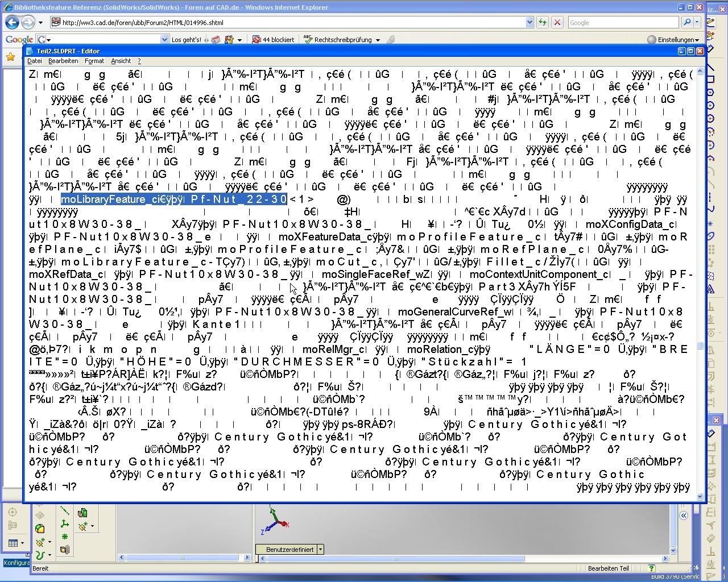Image resolution: width=728 pixels, height=582 pixels.
Task: Click the yellow-green chamfer cube icon
Action: [x=40, y=529]
